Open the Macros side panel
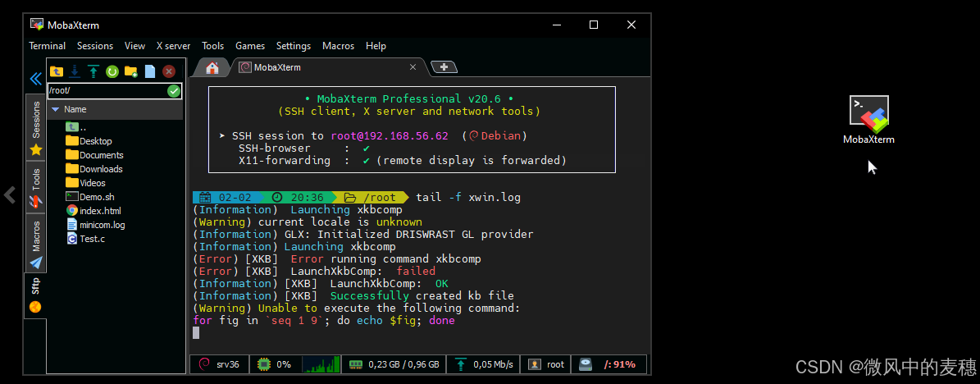This screenshot has height=384, width=980. 35,244
